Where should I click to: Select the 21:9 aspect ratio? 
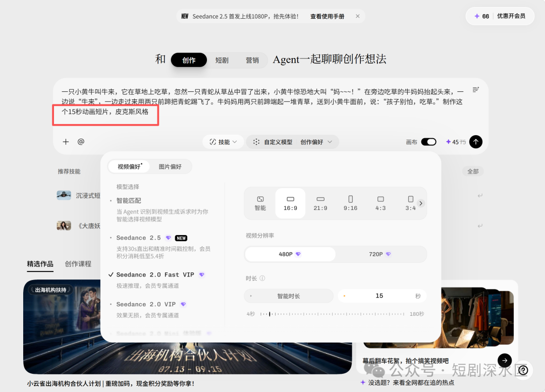[x=320, y=203]
